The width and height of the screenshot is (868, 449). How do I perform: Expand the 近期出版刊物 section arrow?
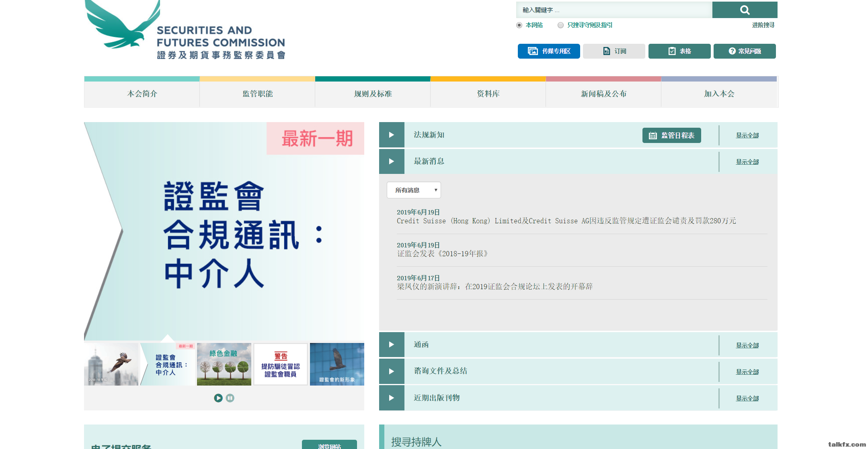(x=392, y=398)
